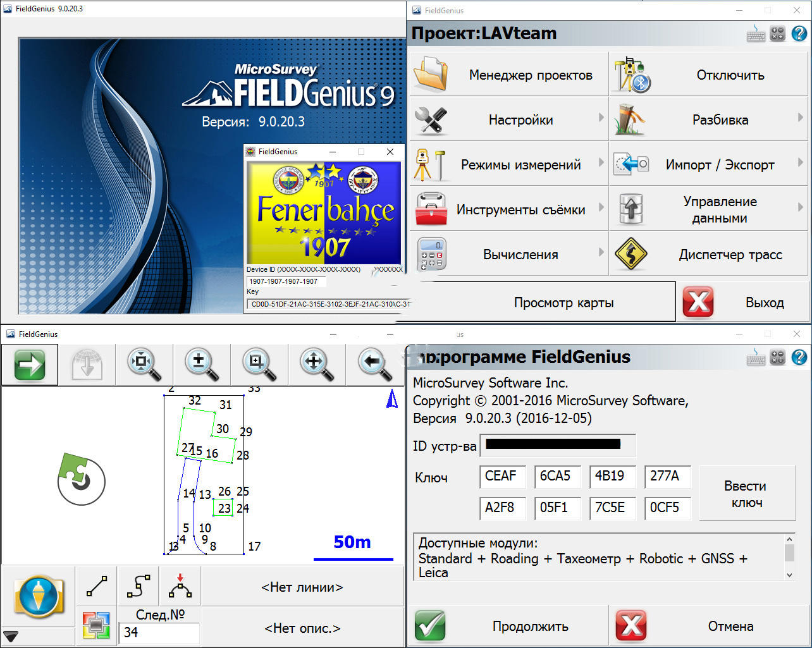Viewport: 812px width, 648px height.
Task: Select point label 28 on the map
Action: 243,455
